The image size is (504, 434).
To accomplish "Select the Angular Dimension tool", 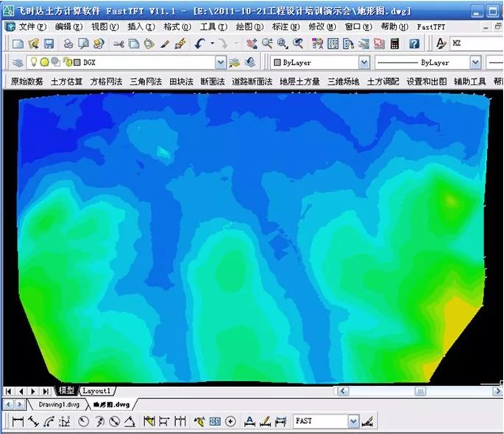I will pos(129,421).
